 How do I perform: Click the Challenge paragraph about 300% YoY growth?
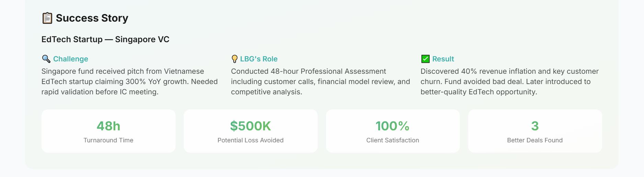pos(129,82)
